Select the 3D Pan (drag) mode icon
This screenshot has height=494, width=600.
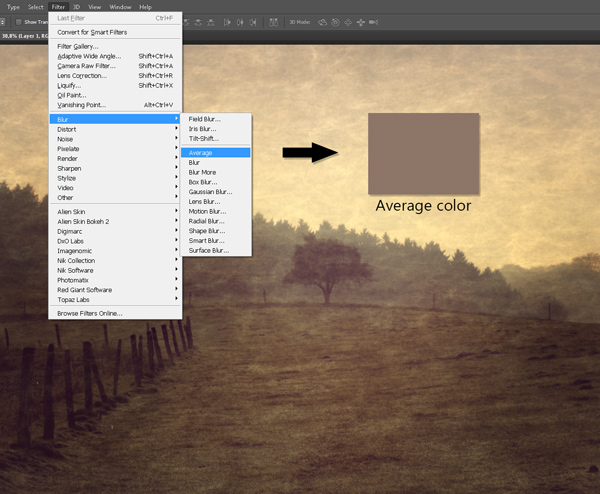click(x=348, y=22)
